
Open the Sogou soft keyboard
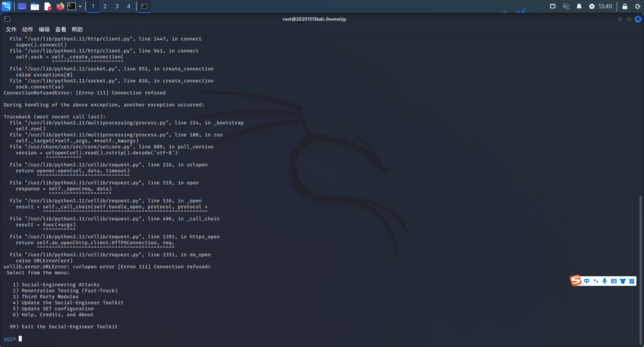[614, 281]
